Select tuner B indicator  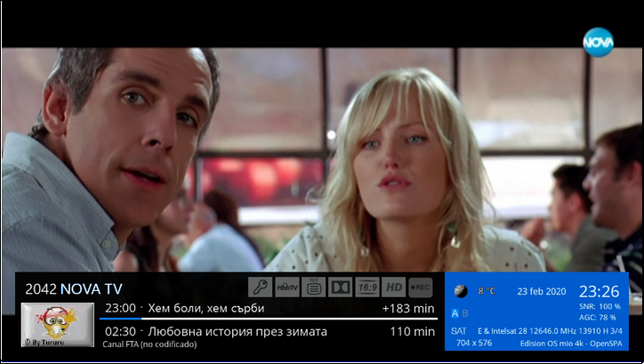click(465, 313)
